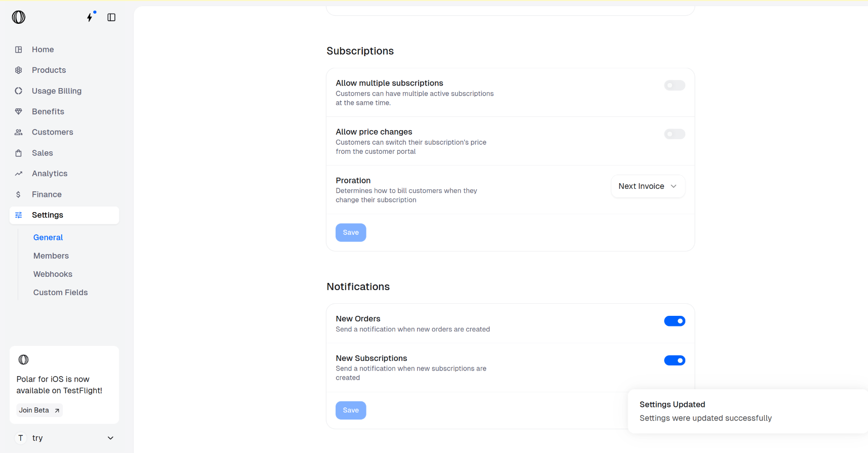868x453 pixels.
Task: Open the lightning bolt notifications icon
Action: [x=90, y=17]
